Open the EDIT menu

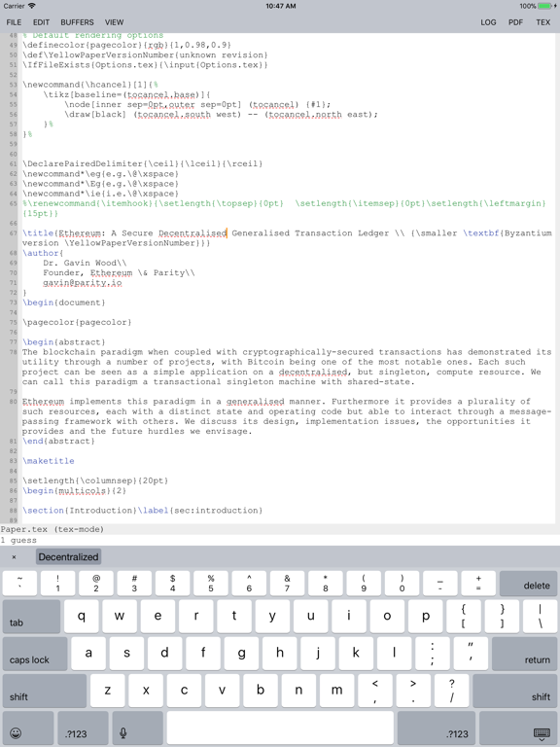click(x=41, y=22)
